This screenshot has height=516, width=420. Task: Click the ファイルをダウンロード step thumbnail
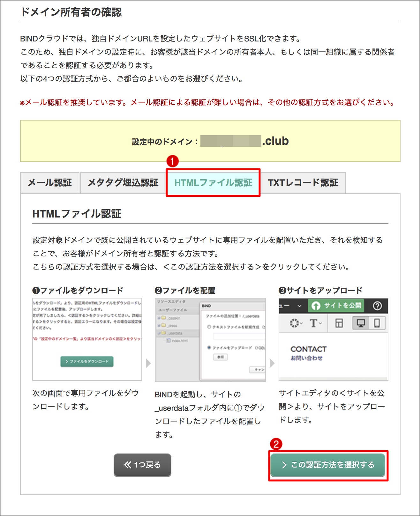pos(87,339)
